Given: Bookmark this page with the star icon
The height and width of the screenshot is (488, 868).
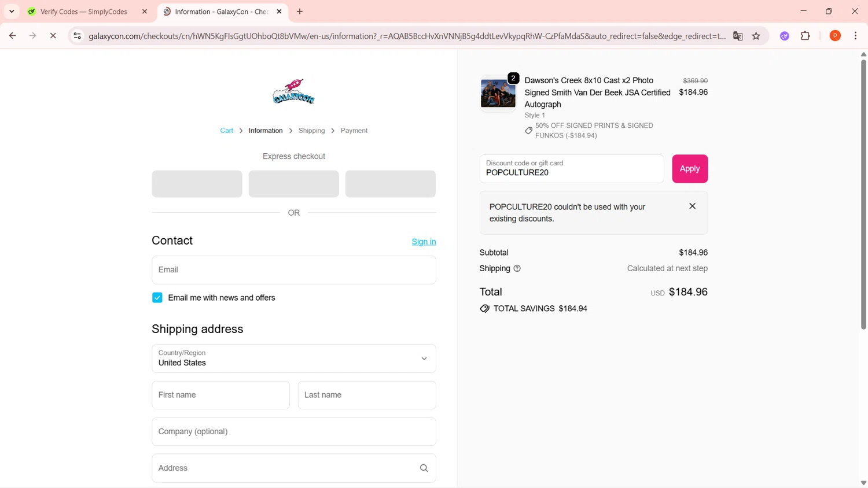Looking at the screenshot, I should (x=756, y=36).
